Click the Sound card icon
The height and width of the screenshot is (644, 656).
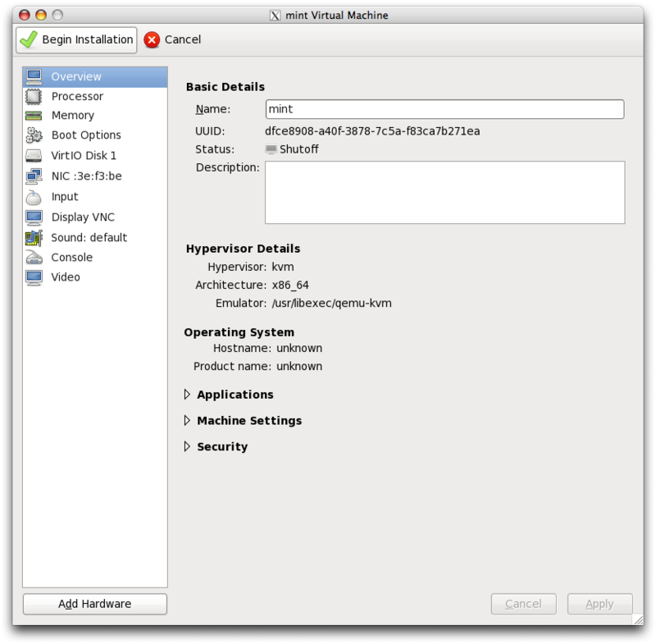point(34,238)
